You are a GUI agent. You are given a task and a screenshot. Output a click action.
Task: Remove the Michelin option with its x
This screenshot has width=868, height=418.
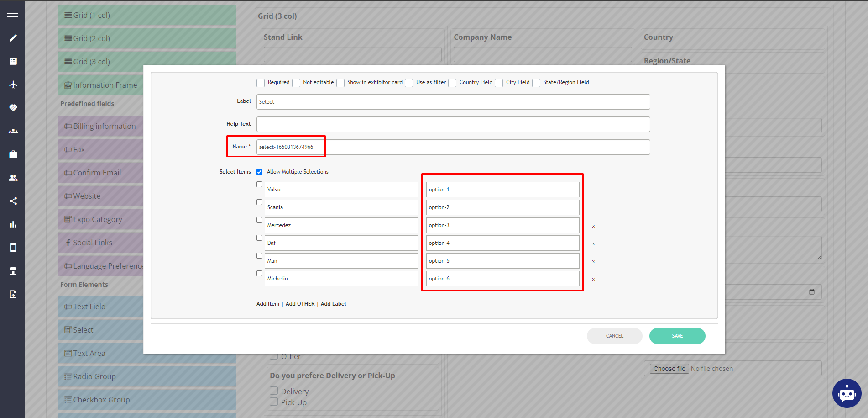(x=593, y=280)
